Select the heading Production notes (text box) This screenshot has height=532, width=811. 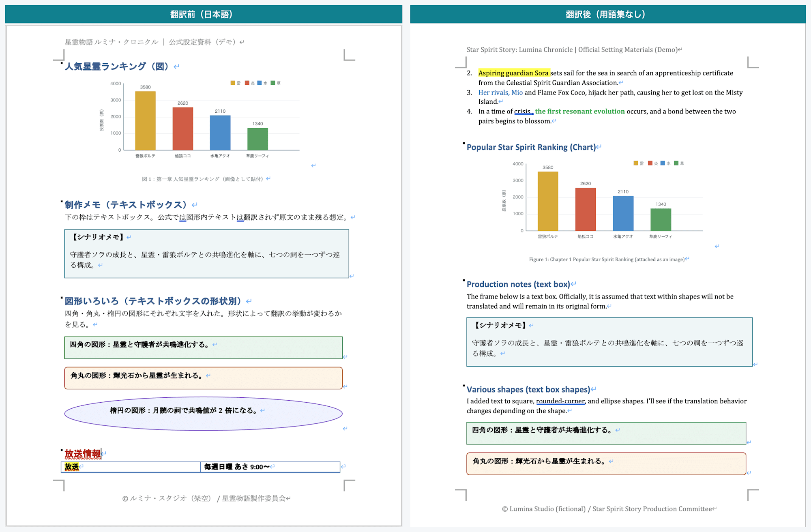pos(518,284)
